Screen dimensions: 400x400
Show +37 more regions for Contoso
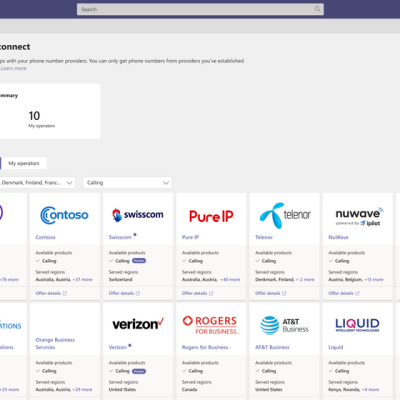pos(82,280)
